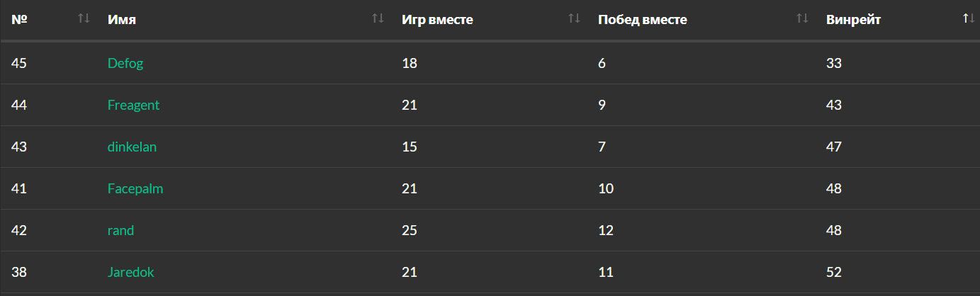Image resolution: width=980 pixels, height=296 pixels.
Task: Open Jaredok player profile
Action: pos(130,273)
